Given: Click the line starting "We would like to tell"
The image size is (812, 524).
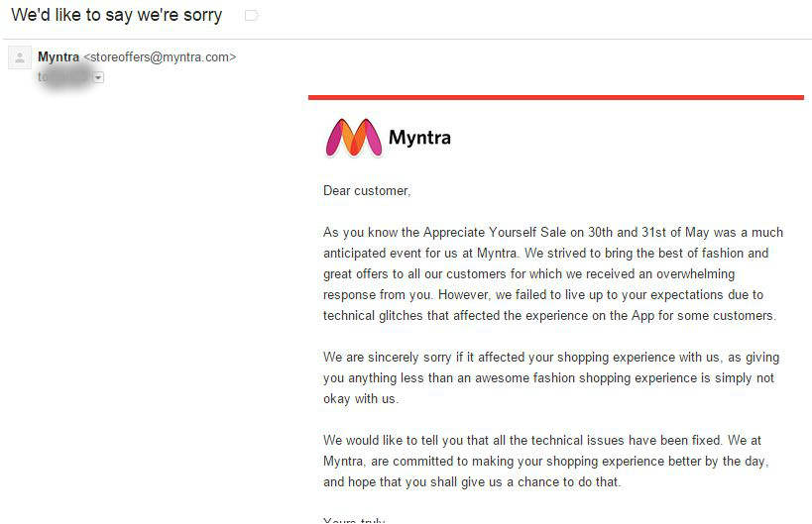Looking at the screenshot, I should (542, 441).
